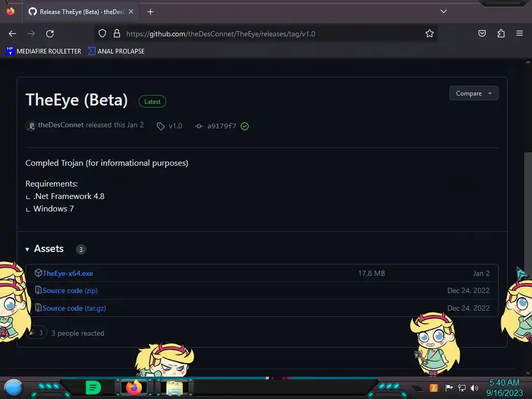532x399 pixels.
Task: List all tabs with the chevron
Action: (x=444, y=11)
